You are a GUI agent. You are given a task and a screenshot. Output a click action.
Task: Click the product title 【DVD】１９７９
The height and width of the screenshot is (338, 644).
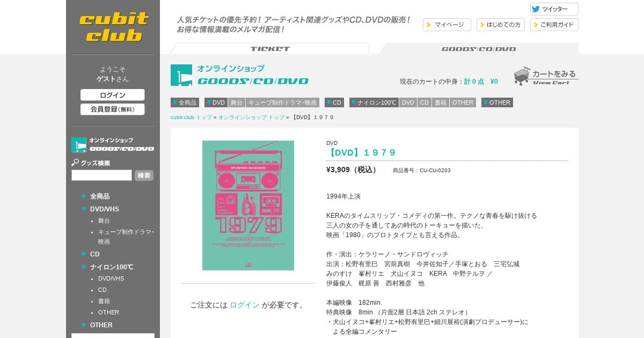point(362,152)
